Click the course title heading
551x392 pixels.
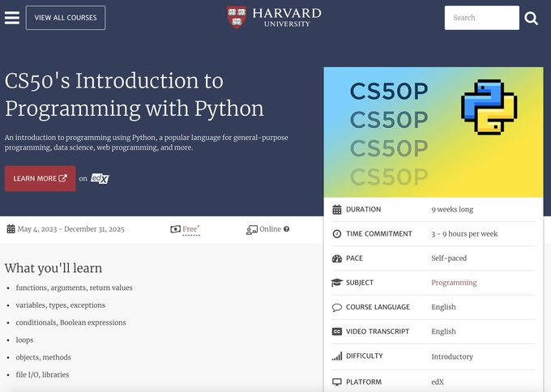(x=135, y=95)
